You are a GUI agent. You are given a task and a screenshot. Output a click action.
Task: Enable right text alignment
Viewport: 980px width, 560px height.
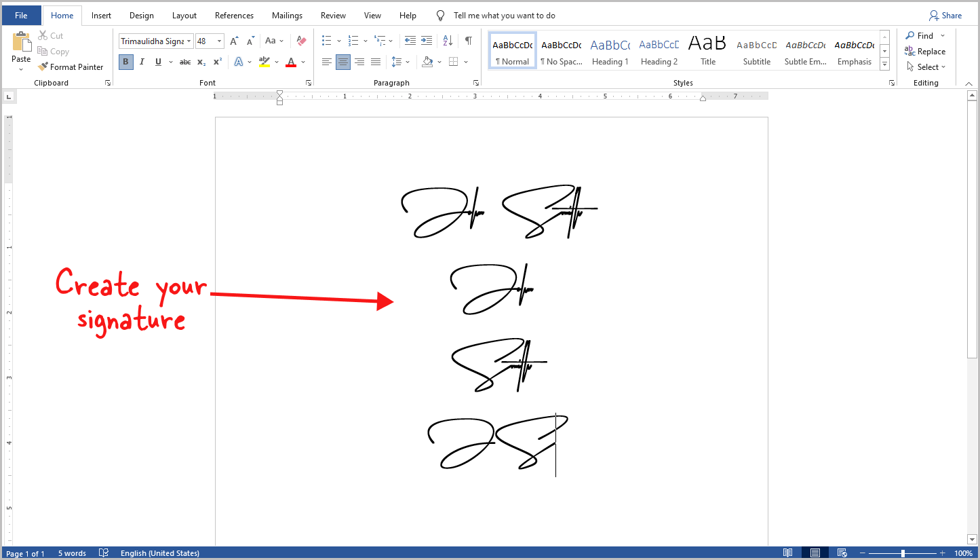[x=359, y=62]
